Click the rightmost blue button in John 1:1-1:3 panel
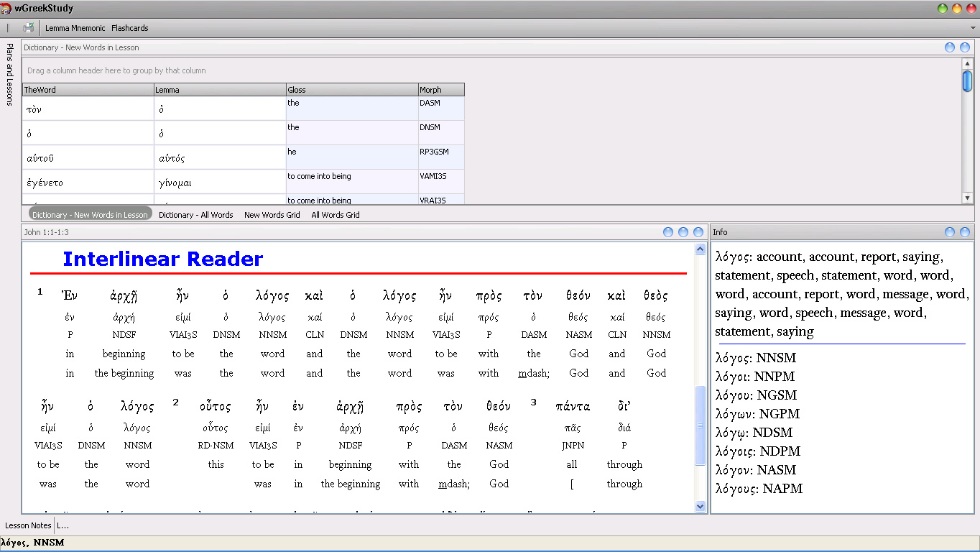The image size is (980, 552). (x=698, y=232)
